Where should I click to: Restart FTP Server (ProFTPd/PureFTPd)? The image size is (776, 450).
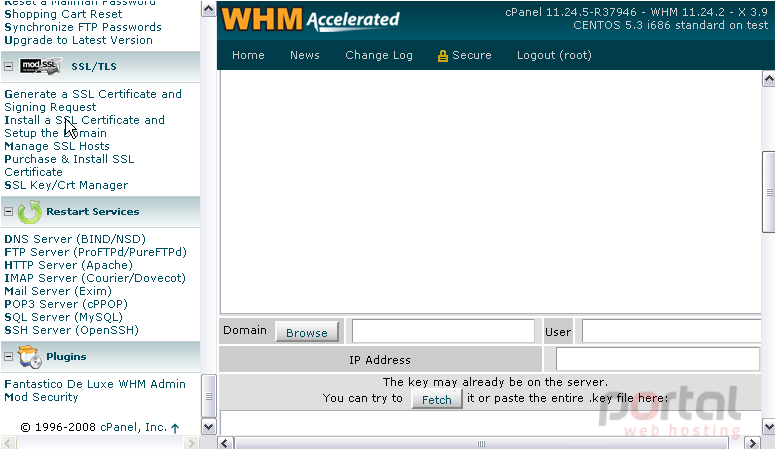[96, 252]
